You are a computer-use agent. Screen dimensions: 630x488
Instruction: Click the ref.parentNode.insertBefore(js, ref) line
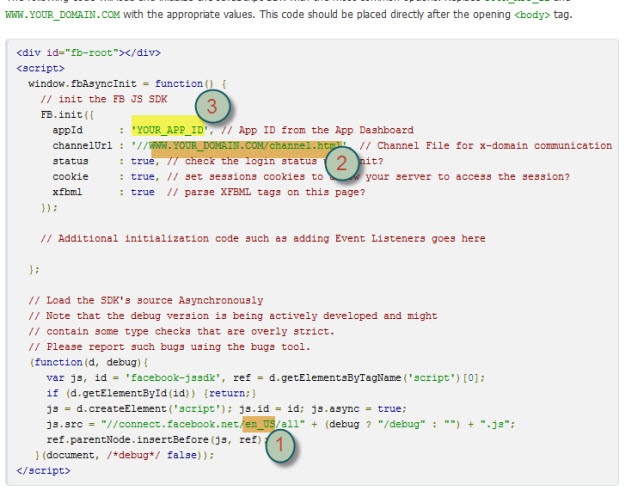pos(157,440)
